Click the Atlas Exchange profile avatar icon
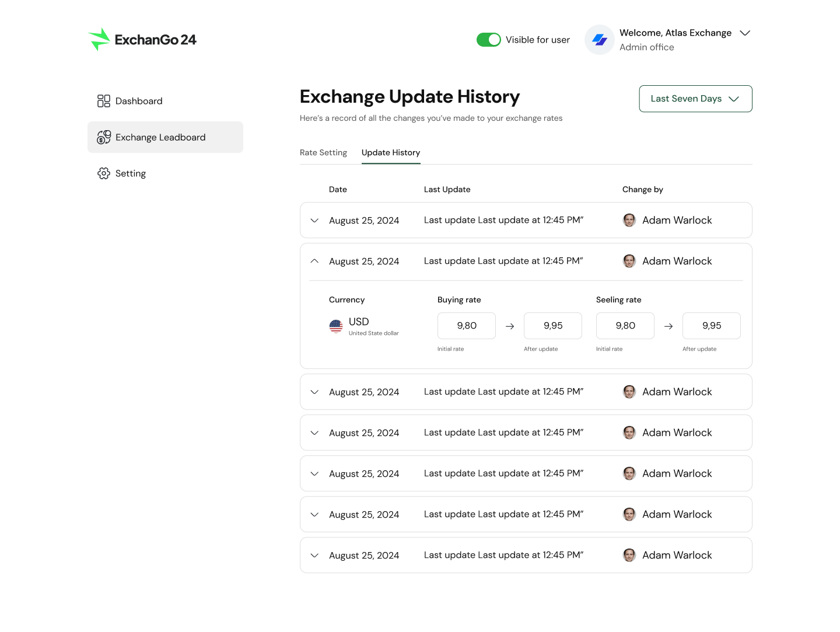 point(600,40)
